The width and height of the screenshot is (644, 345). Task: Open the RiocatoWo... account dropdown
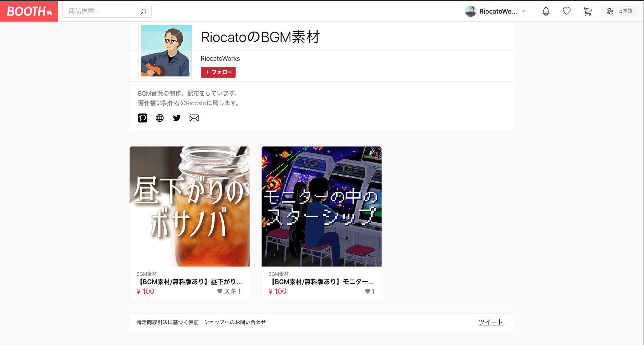click(x=496, y=11)
